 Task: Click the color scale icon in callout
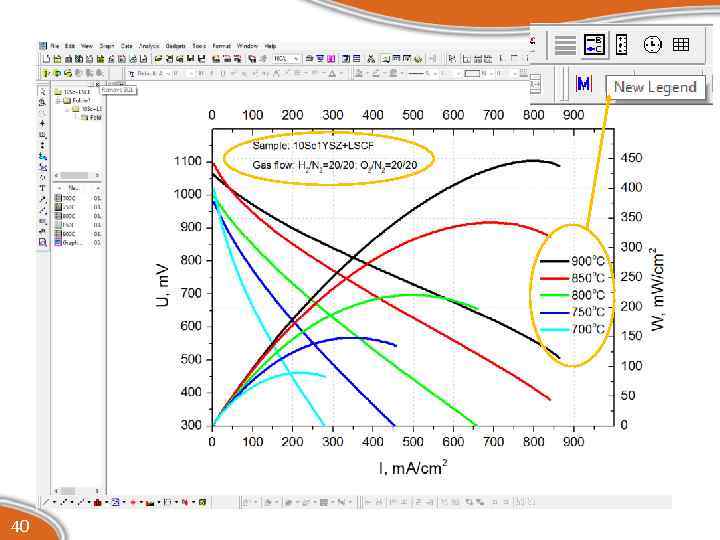(621, 45)
